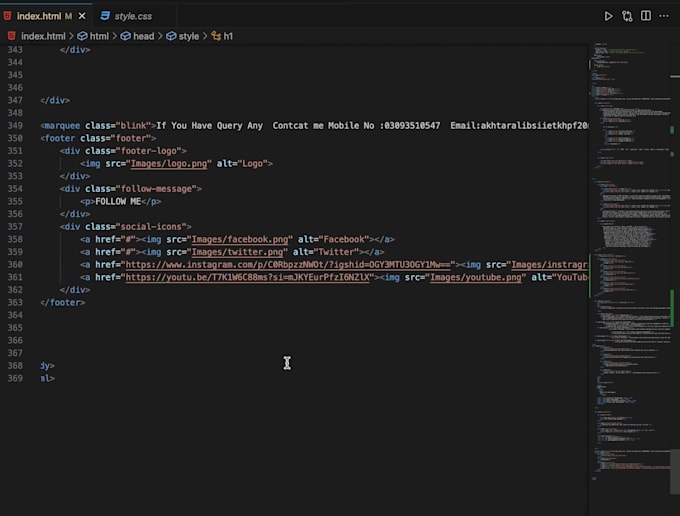The height and width of the screenshot is (516, 680).
Task: Click the alt="Logo" attribute
Action: click(242, 164)
